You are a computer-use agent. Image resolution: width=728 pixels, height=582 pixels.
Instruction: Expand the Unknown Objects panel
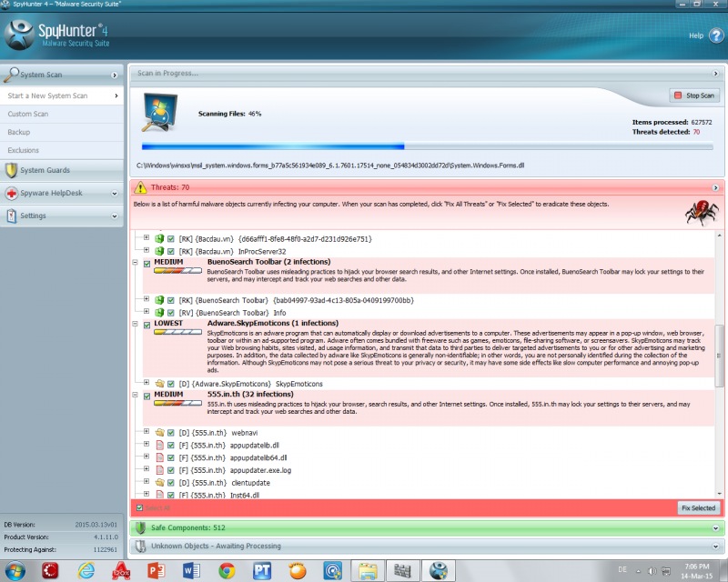tap(715, 547)
